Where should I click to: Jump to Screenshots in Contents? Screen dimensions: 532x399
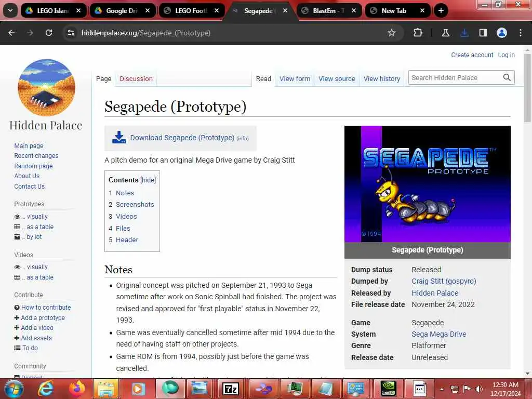pos(135,205)
